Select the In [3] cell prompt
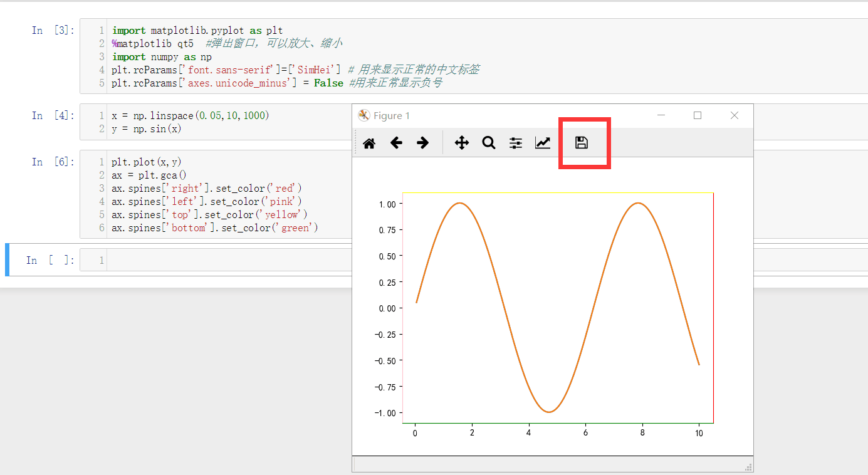Viewport: 868px width, 475px height. [x=53, y=30]
